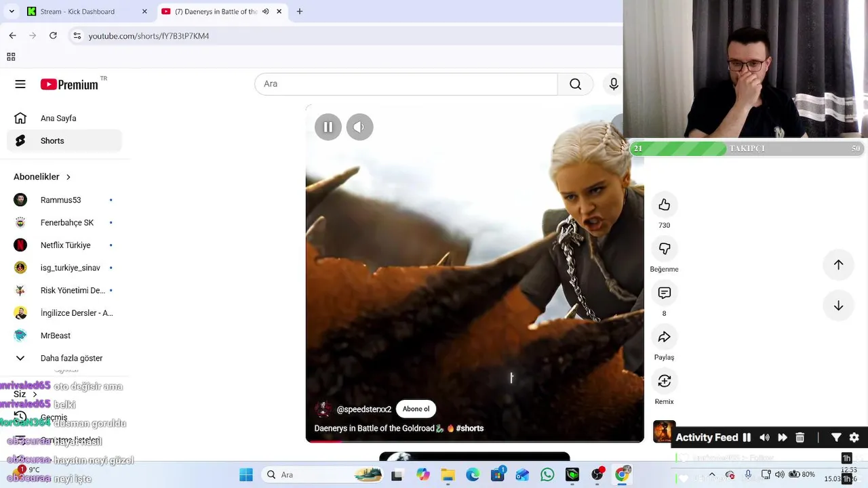
Task: Start voice search with microphone
Action: click(x=613, y=84)
